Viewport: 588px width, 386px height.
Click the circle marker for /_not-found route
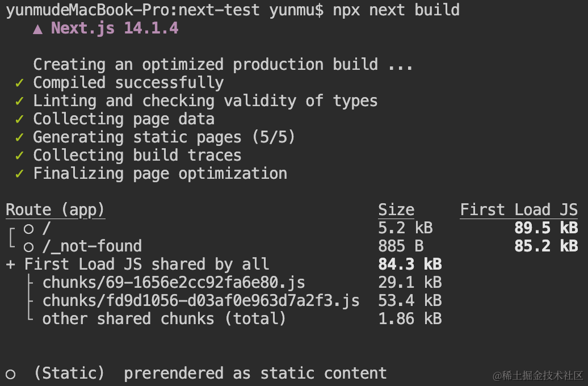[28, 247]
